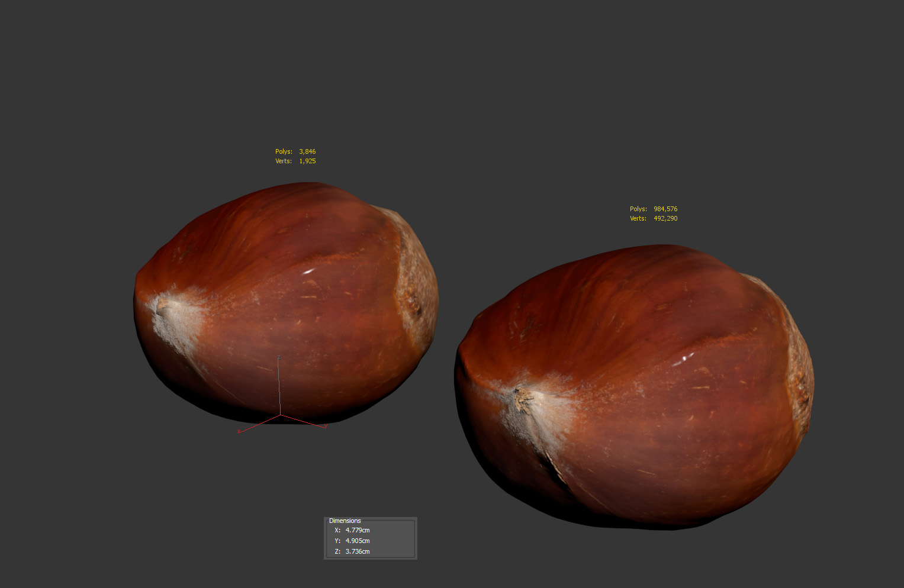This screenshot has width=904, height=588.
Task: Click the X dimension value 4.779cm
Action: coord(358,530)
